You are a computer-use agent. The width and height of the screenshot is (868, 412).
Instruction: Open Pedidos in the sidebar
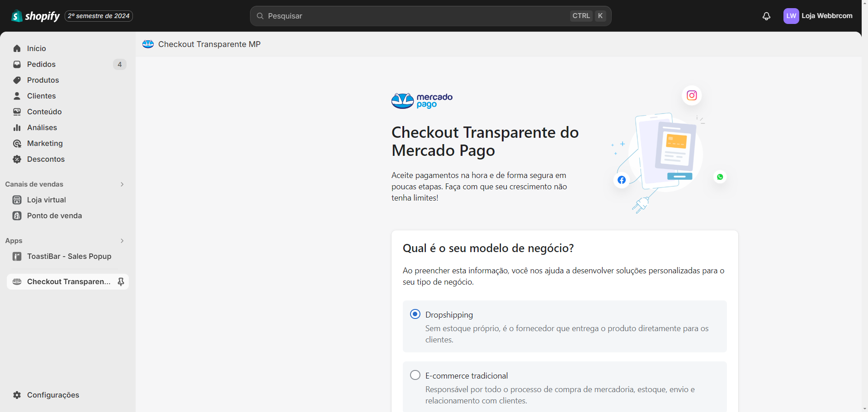pyautogui.click(x=68, y=64)
